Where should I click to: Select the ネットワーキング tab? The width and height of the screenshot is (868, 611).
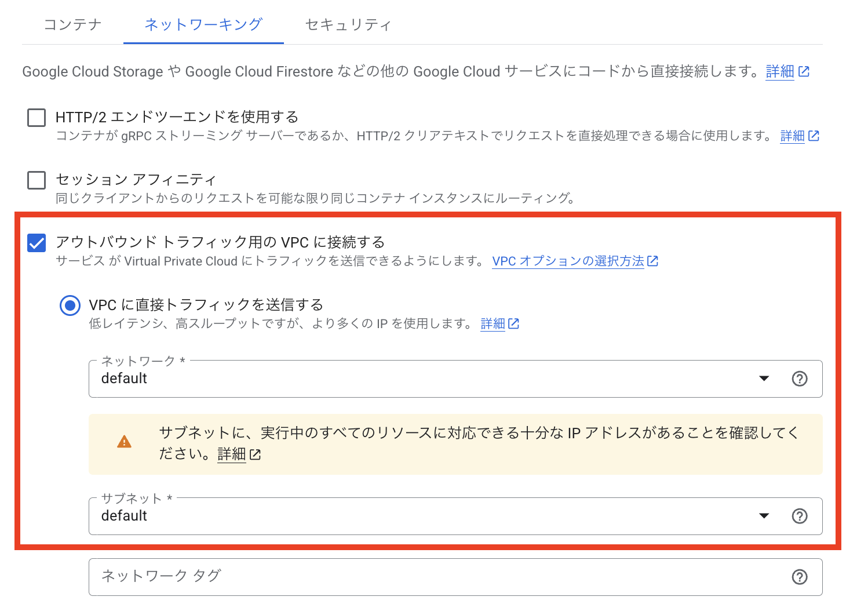(203, 25)
